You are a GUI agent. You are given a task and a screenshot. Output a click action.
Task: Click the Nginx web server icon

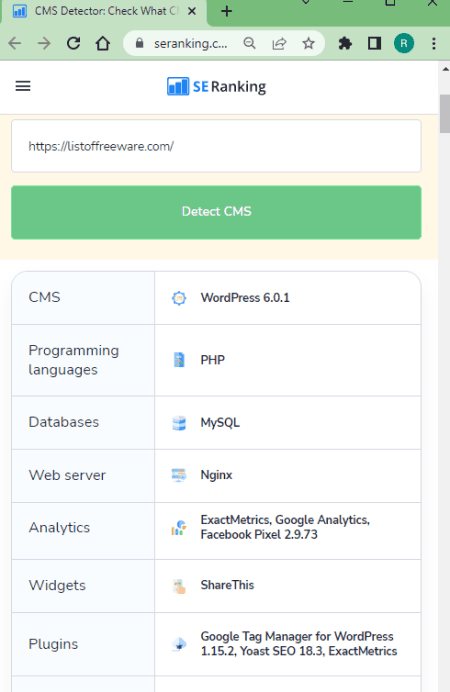(179, 475)
